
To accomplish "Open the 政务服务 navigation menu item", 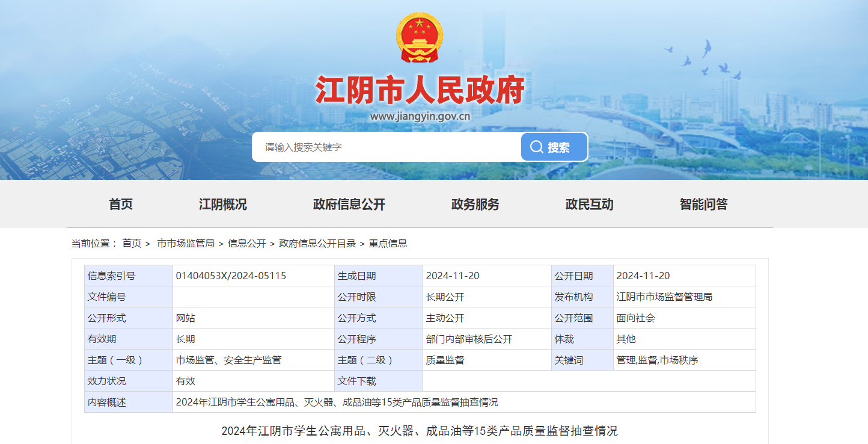I will click(475, 204).
